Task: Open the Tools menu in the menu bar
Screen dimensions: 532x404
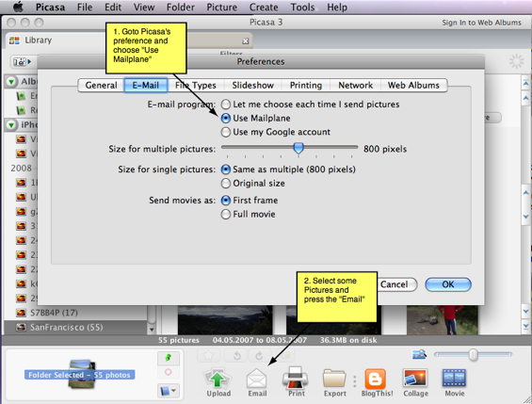Action: click(302, 8)
